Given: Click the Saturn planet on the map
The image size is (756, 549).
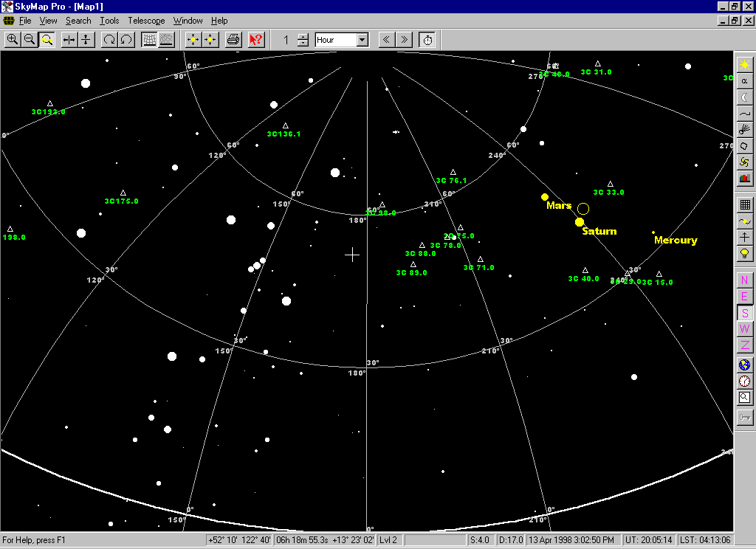Looking at the screenshot, I should 580,222.
